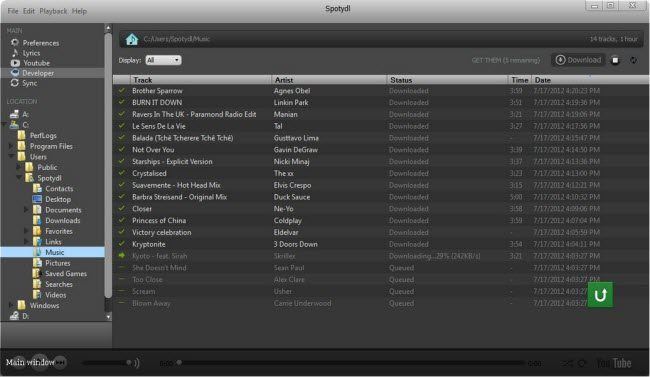
Task: Adjust the volume slider in bottom bar
Action: pyautogui.click(x=107, y=363)
